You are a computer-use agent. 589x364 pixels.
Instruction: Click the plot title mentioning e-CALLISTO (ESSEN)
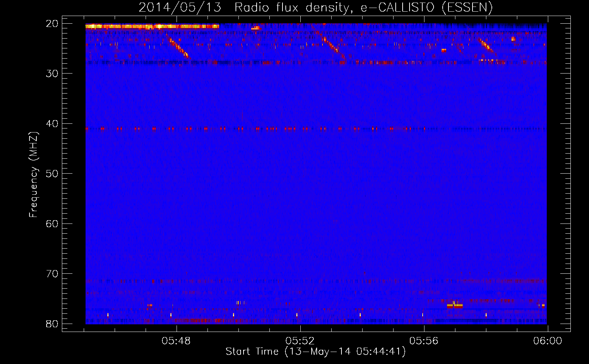tap(316, 7)
